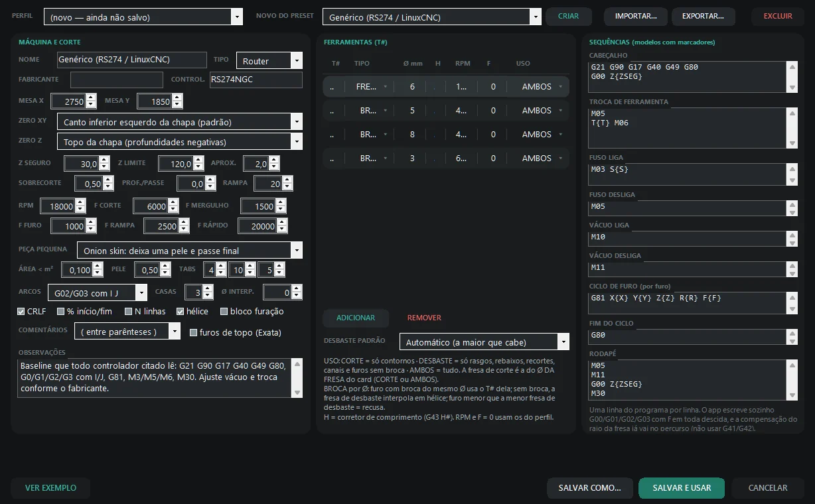Expand the ZERO XY dropdown
The width and height of the screenshot is (815, 504).
[x=179, y=121]
